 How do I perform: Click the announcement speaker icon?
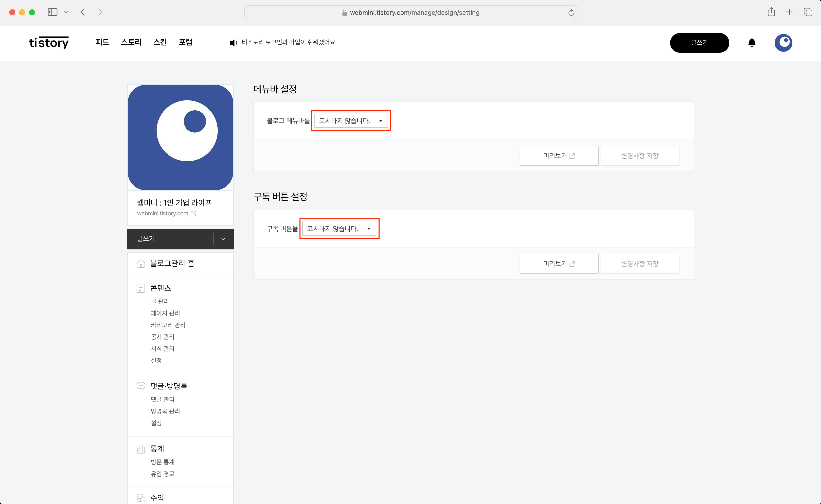point(233,43)
